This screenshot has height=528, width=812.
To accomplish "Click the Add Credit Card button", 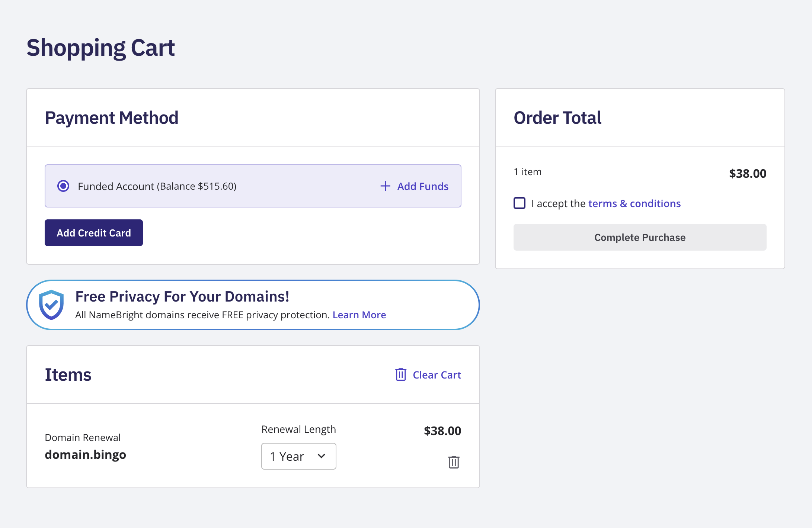I will point(94,233).
